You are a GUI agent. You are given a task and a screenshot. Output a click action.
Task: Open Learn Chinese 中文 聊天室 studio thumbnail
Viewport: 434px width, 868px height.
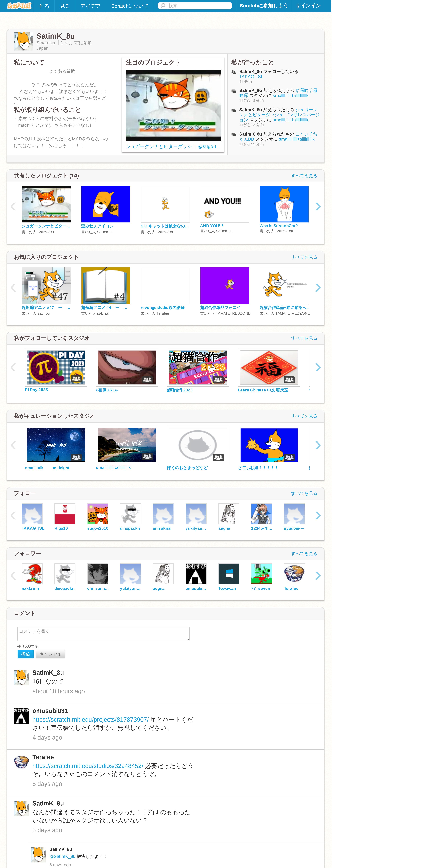(x=269, y=367)
